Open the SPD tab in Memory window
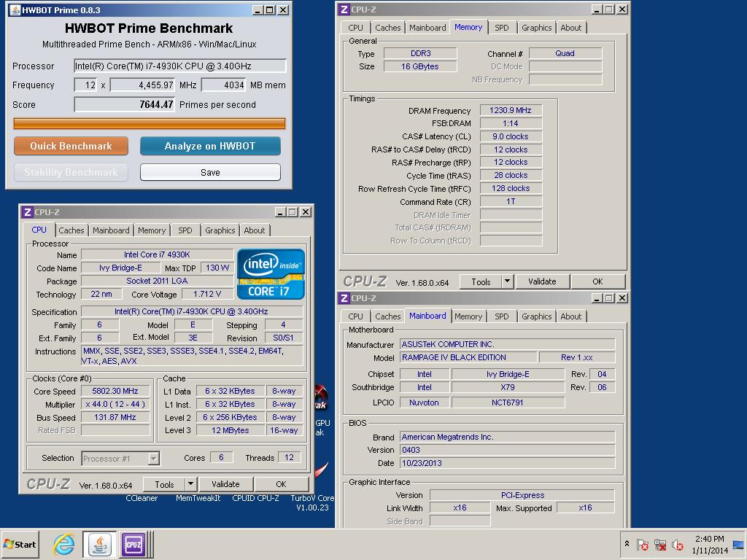The width and height of the screenshot is (747, 560). [501, 28]
